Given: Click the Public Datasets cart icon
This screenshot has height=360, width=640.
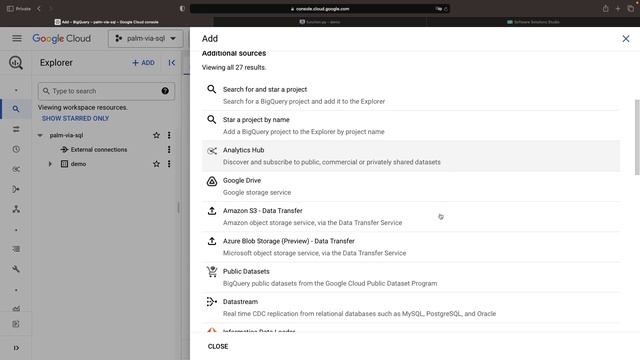Looking at the screenshot, I should point(211,271).
